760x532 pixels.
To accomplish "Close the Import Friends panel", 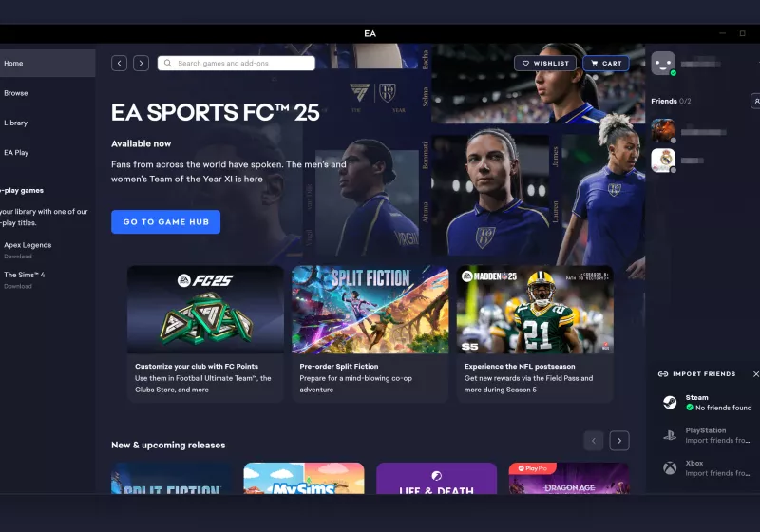I will (x=755, y=374).
